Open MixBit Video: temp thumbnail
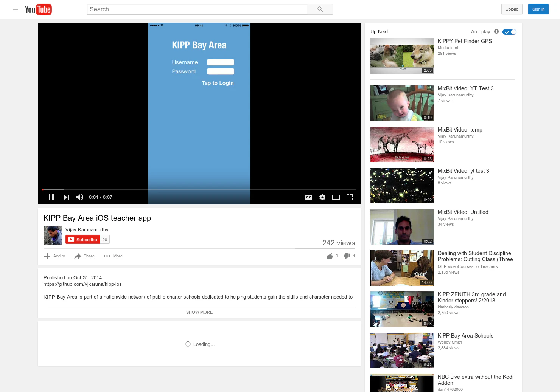 402,144
